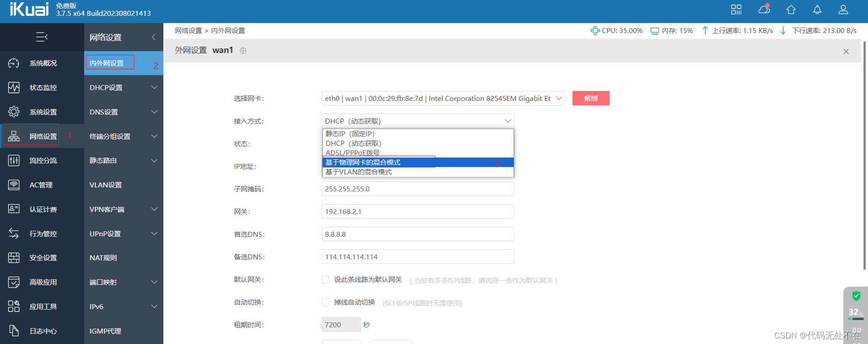Enable 设此条线路为默认网关 checkbox
868x344 pixels.
click(325, 280)
